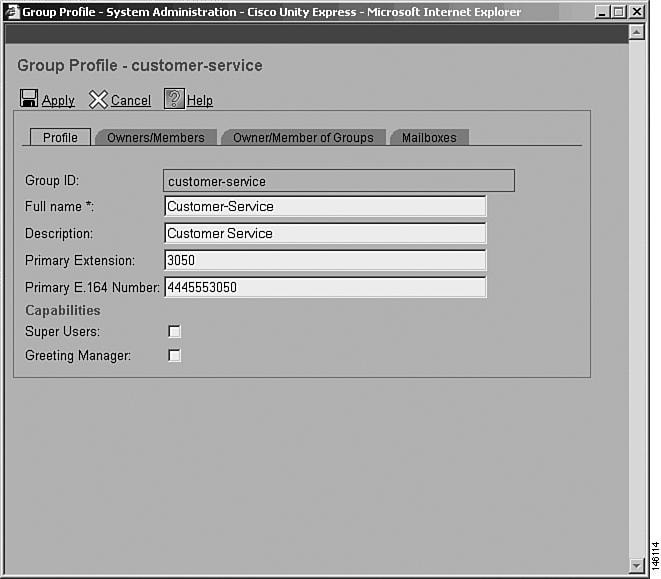The width and height of the screenshot is (661, 579).
Task: Click the Full name input field
Action: (325, 207)
